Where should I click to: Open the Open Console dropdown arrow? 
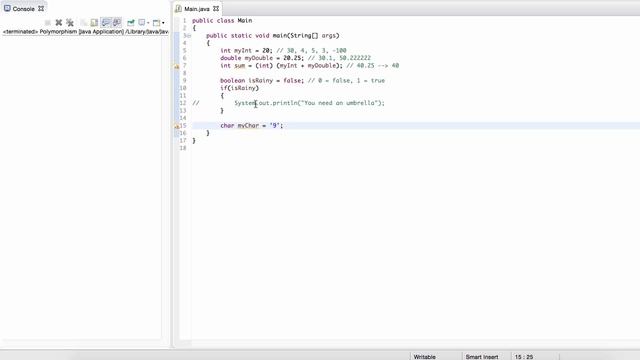click(163, 23)
